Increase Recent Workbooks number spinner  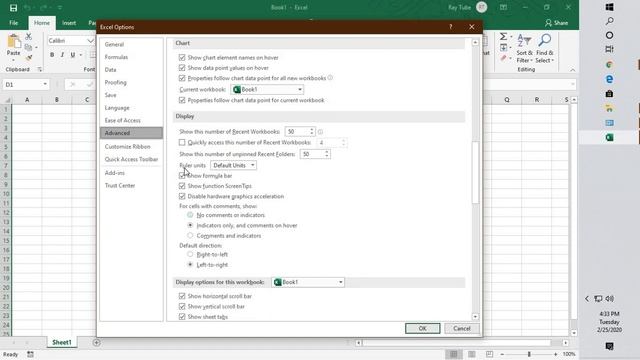pos(312,130)
